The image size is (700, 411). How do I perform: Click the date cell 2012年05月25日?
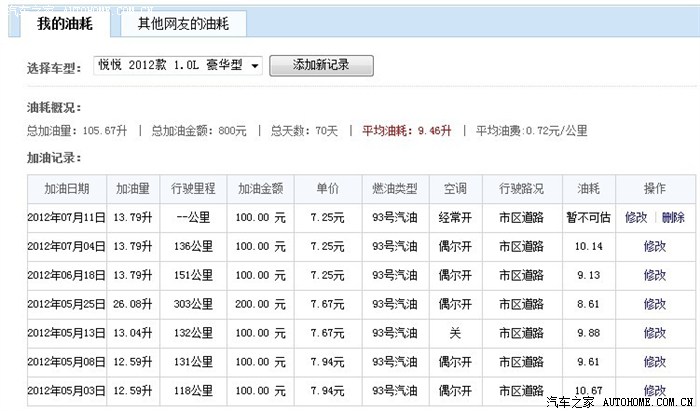[x=67, y=304]
